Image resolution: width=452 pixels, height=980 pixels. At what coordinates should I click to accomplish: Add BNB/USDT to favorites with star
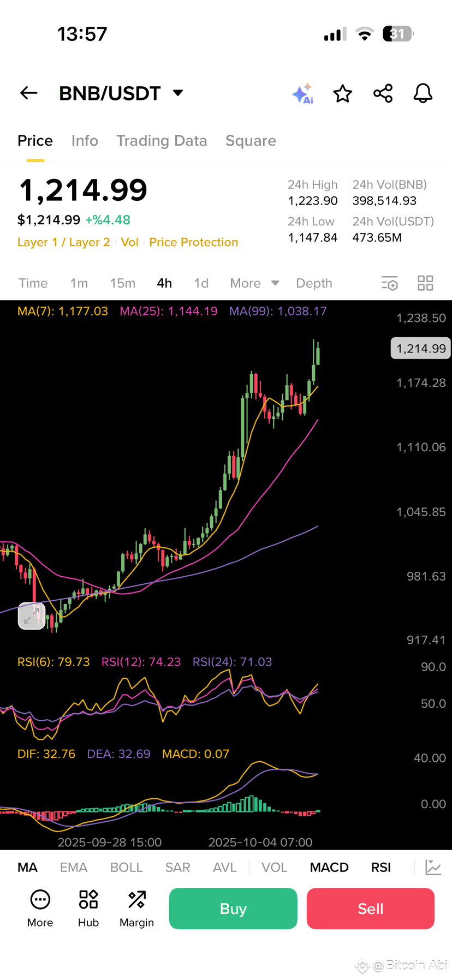click(343, 93)
